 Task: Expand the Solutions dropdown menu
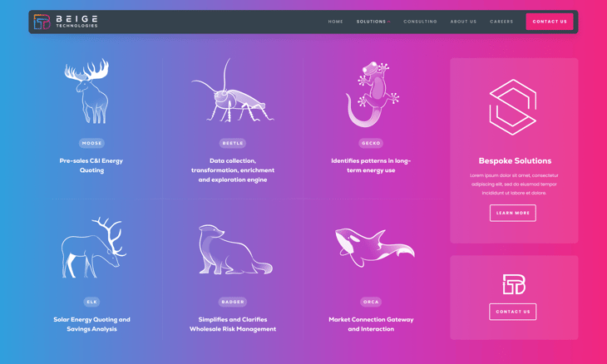coord(373,22)
